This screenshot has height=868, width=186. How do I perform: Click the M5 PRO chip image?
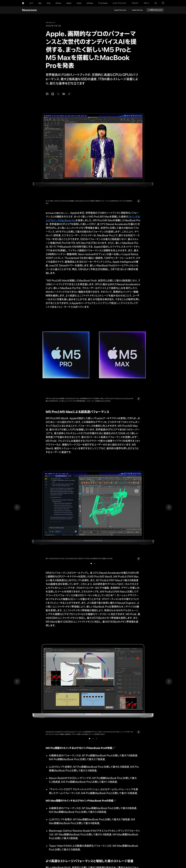[x=66, y=355]
